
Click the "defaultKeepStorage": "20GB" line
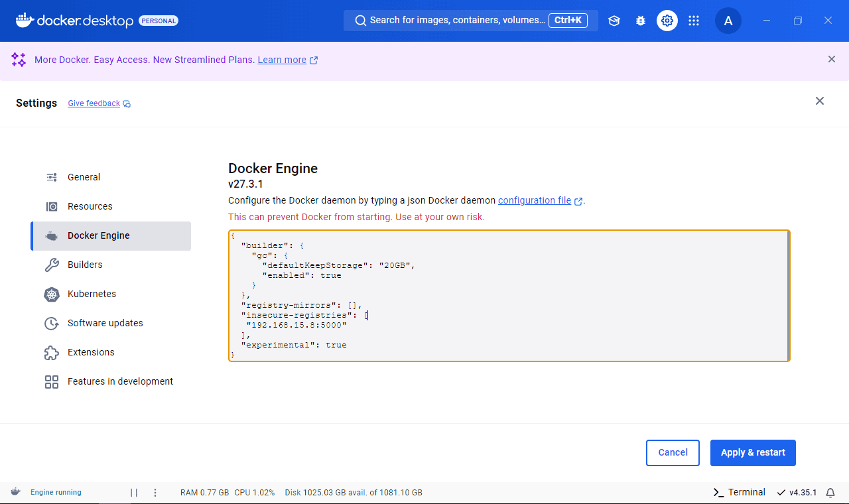pos(338,265)
